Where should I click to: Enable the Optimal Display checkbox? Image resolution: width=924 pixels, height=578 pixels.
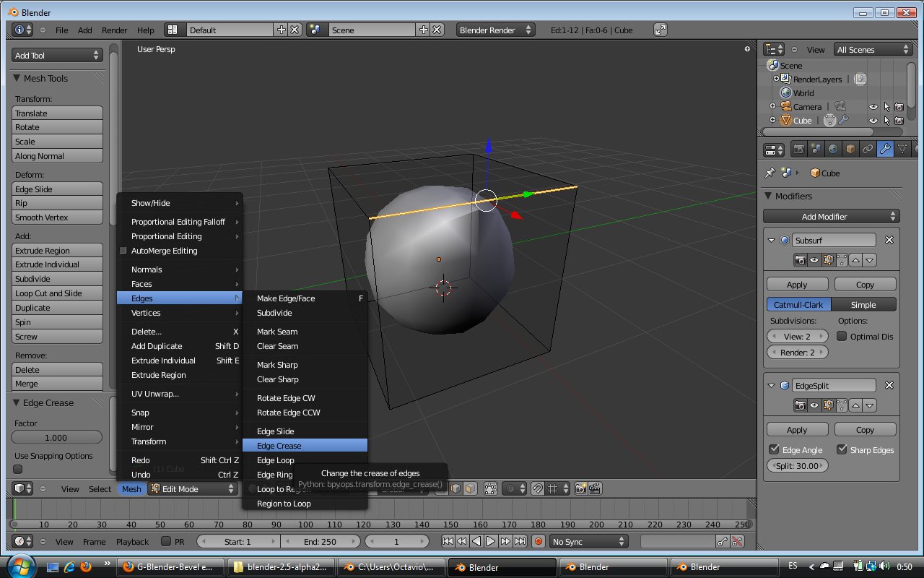(x=842, y=336)
